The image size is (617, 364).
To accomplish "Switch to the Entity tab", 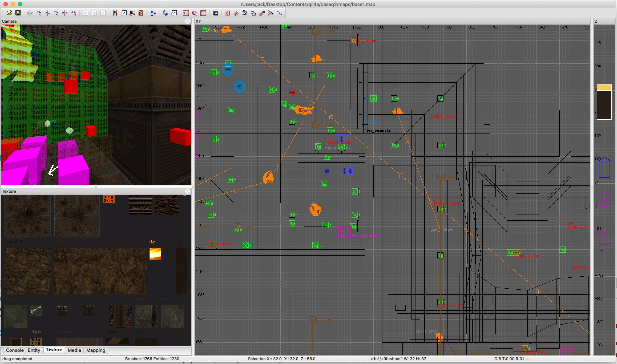I will (34, 350).
